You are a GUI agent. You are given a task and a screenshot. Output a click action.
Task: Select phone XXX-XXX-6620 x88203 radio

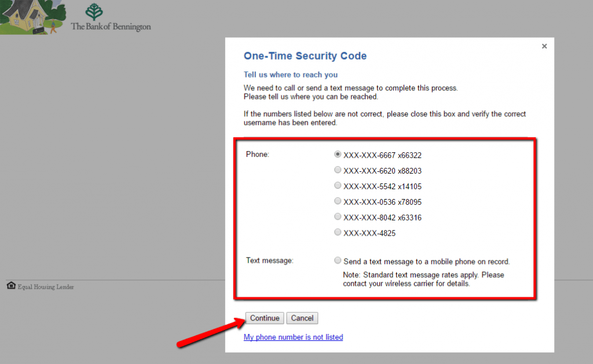(338, 170)
